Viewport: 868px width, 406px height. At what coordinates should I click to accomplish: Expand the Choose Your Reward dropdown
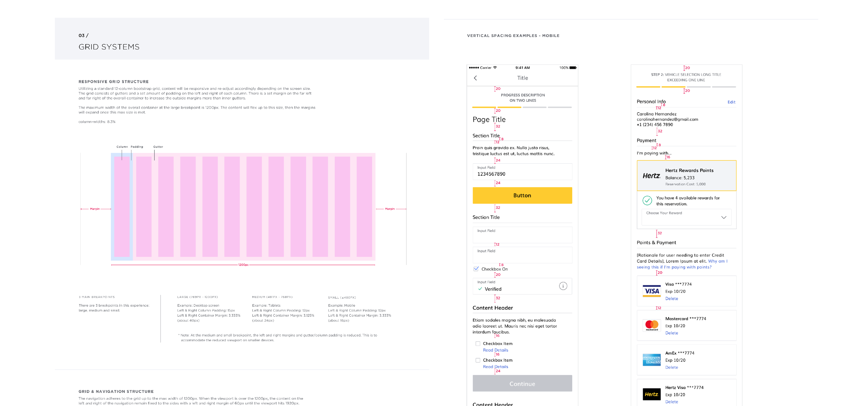(686, 217)
